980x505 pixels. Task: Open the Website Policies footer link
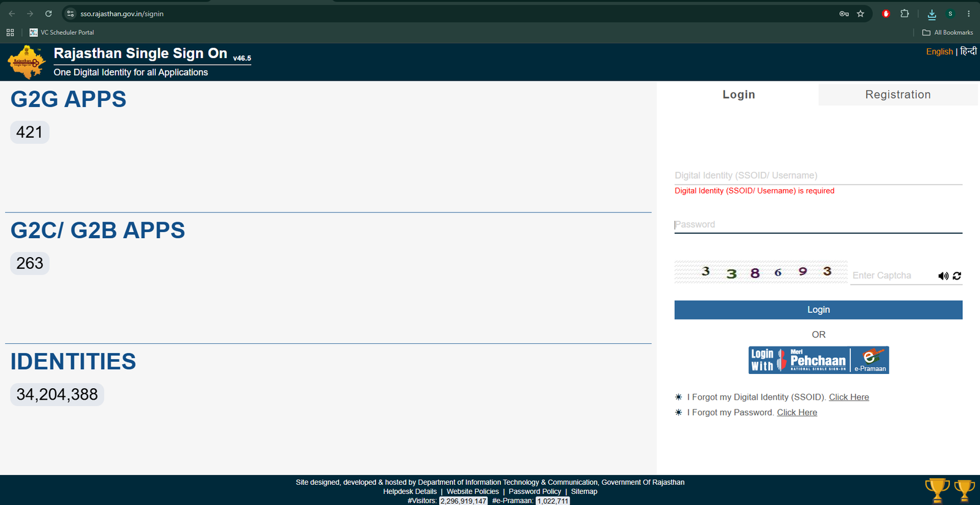coord(473,492)
